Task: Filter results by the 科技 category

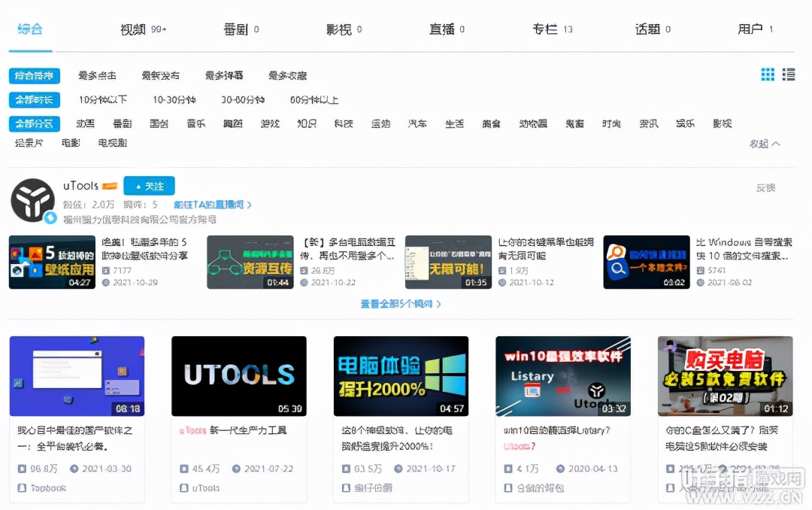Action: 344,123
